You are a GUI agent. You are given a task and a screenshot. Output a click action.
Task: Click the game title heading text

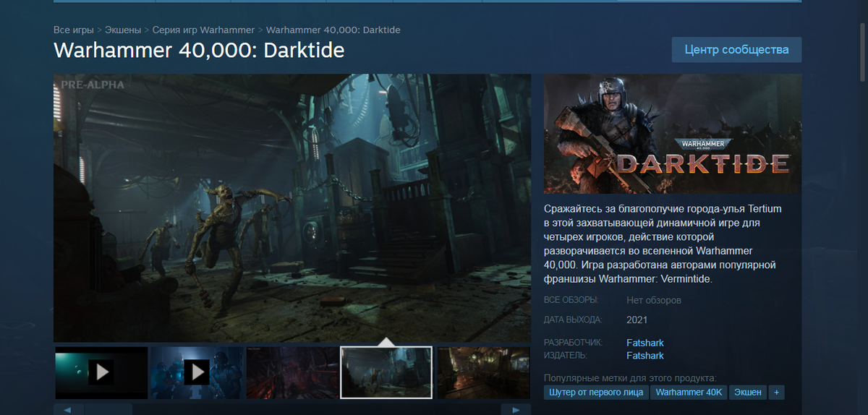pyautogui.click(x=199, y=50)
